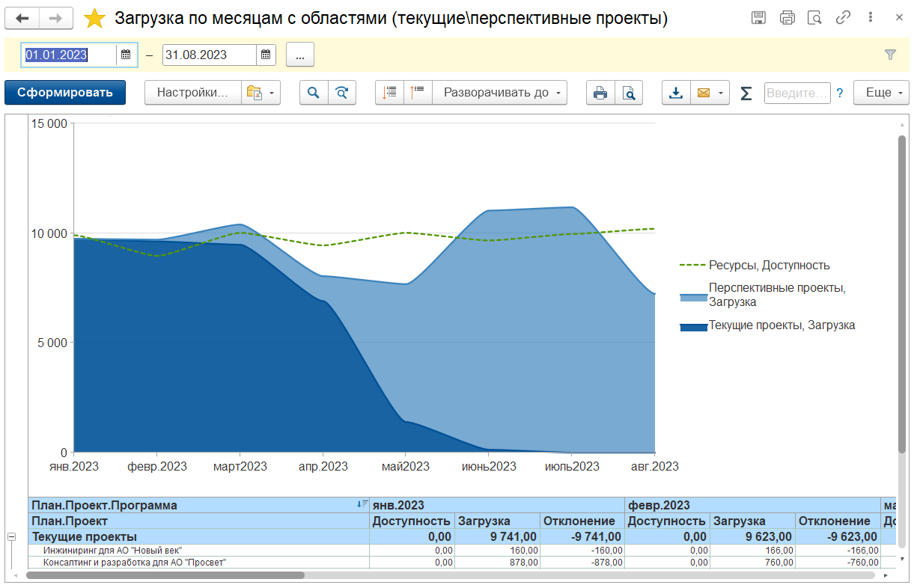Viewport: 914px width, 588px height.
Task: Click the save report floppy disk icon
Action: click(758, 18)
